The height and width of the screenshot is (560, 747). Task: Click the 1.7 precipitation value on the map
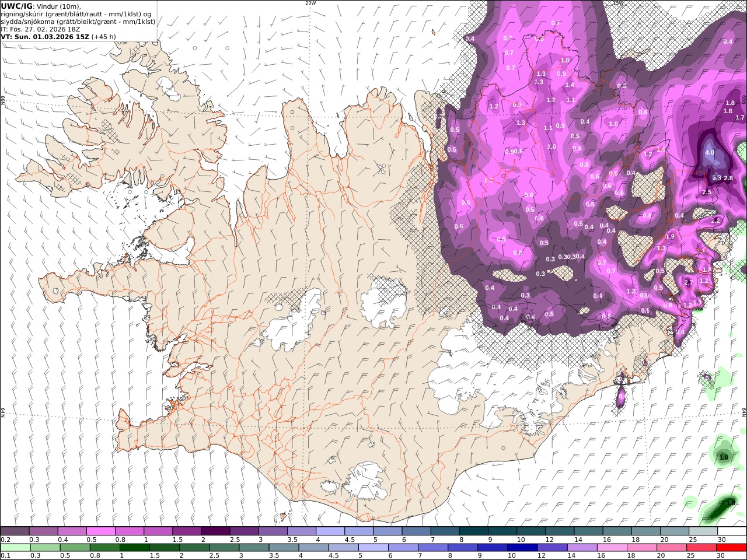[x=740, y=118]
